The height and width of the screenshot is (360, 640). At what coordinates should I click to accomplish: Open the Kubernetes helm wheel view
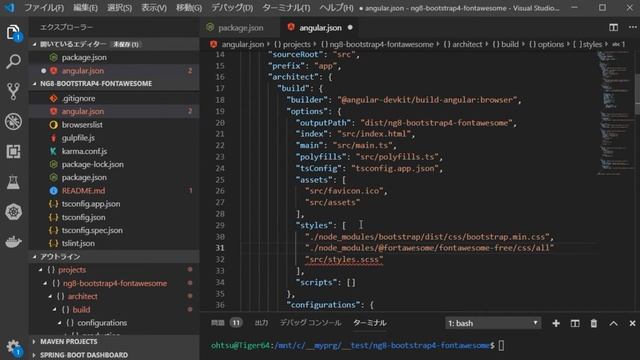(x=13, y=211)
